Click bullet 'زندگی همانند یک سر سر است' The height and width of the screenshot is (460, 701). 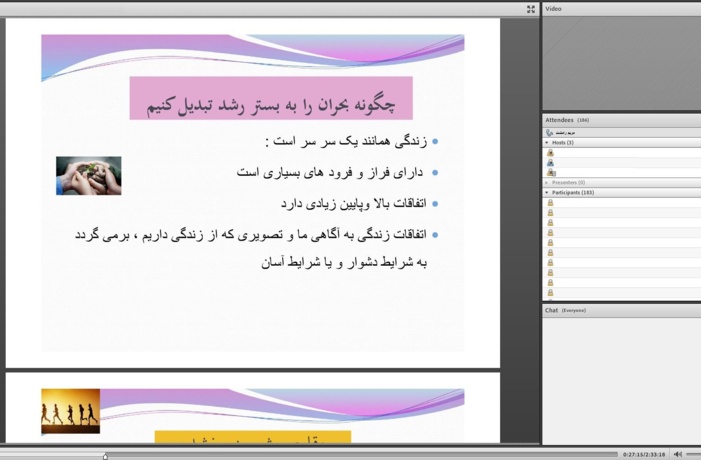346,142
